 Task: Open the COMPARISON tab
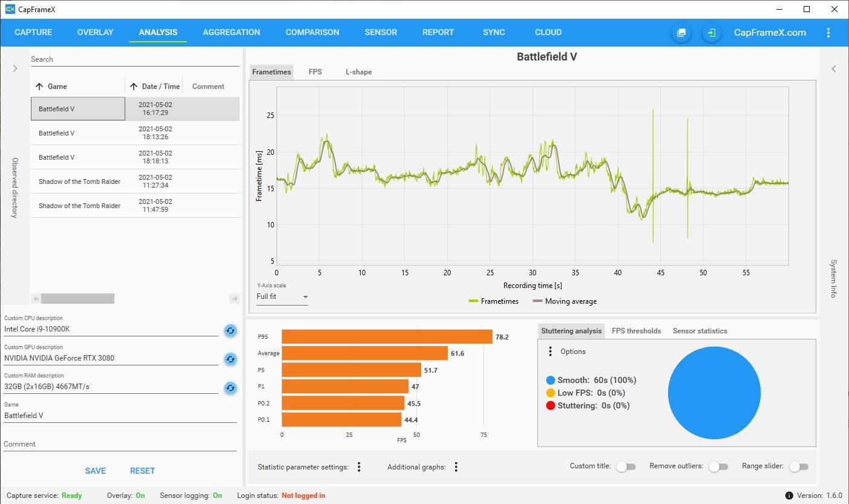(312, 33)
